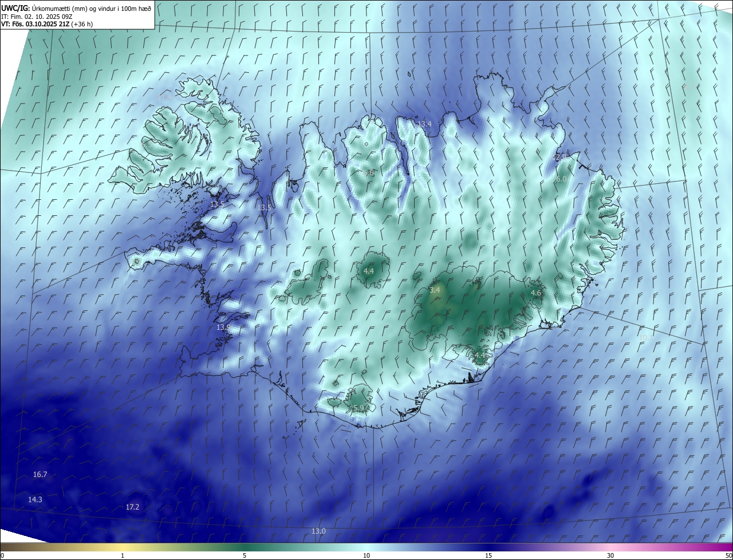This screenshot has height=560, width=733.
Task: Click the 15 tick label on the color scale
Action: pyautogui.click(x=488, y=555)
